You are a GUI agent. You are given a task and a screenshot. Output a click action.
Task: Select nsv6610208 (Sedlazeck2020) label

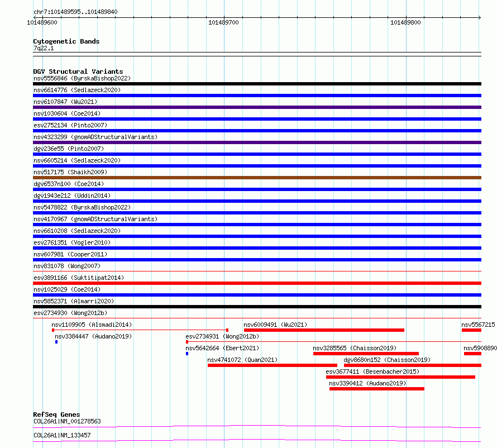[77, 231]
